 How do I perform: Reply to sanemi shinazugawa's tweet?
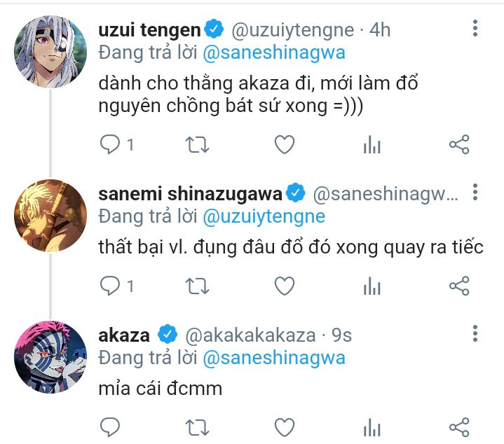tap(111, 286)
